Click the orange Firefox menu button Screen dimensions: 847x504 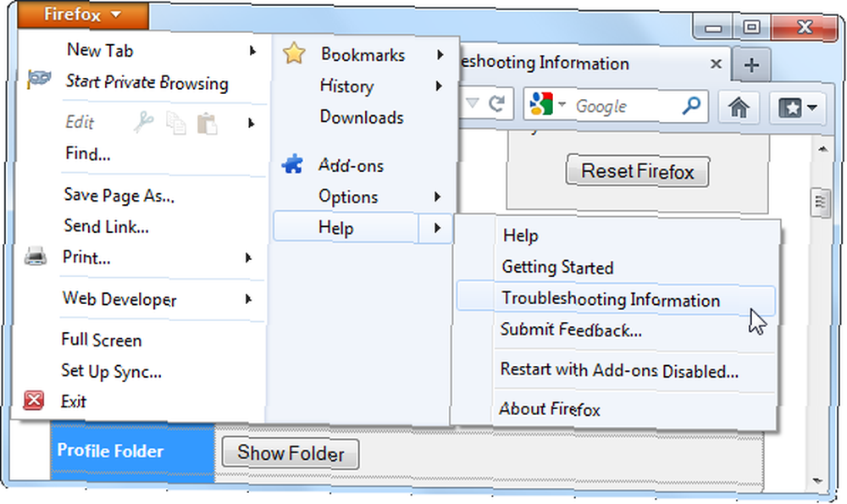[83, 14]
